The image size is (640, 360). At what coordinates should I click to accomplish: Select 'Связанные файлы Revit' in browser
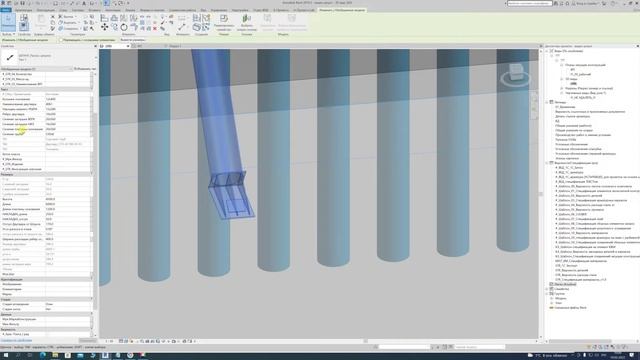point(570,308)
